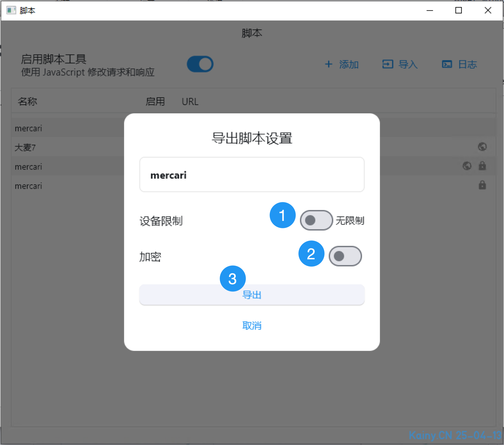
Task: Toggle the 设备限制 device limit switch
Action: [x=316, y=220]
